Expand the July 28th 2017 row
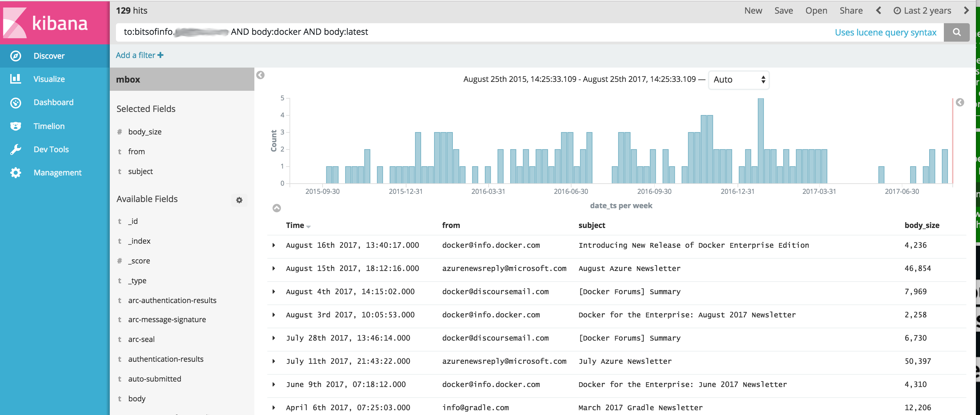The width and height of the screenshot is (980, 415). (273, 338)
